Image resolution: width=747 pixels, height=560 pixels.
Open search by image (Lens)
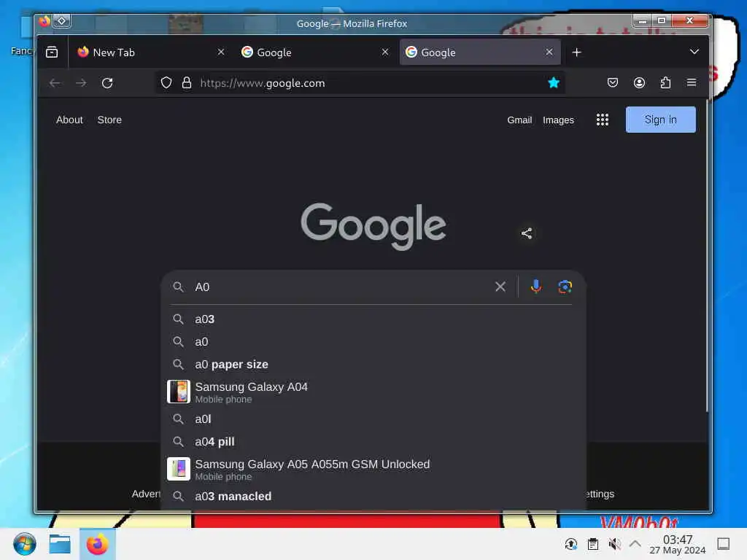pyautogui.click(x=565, y=287)
